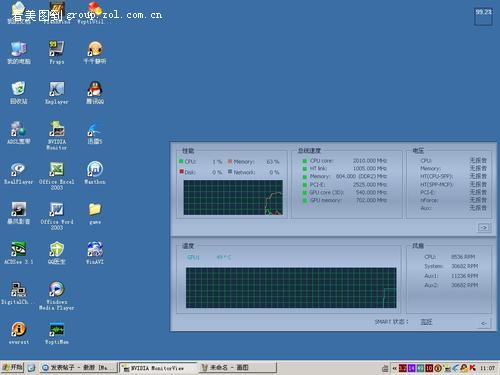Click the Fraps FPS counter overlay top-right
Viewport: 500px width, 375px height.
(483, 17)
